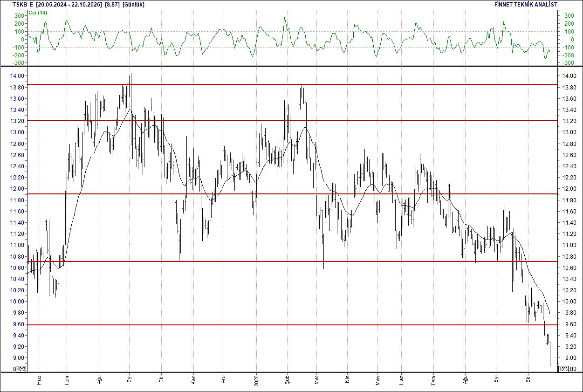Image resolution: width=583 pixels, height=392 pixels.
Task: Click the Ara month label on time axis
Action: click(223, 379)
